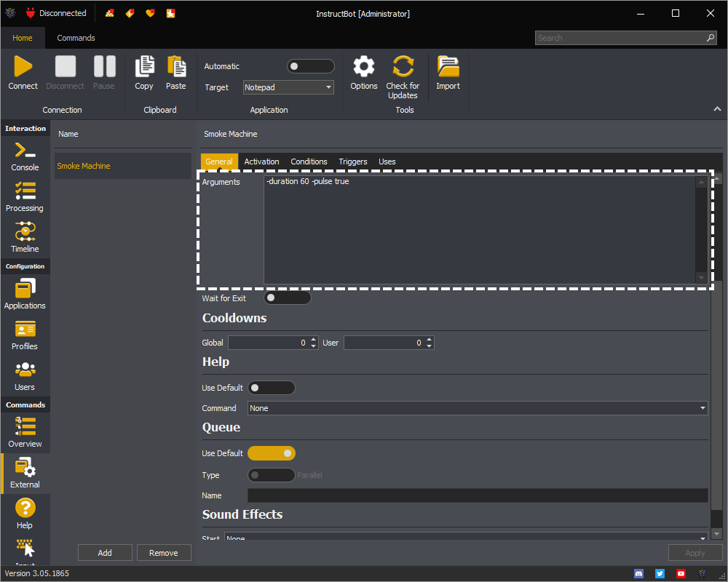Screen dimensions: 728x582
Task: Click InstructBot mascot icon in status bar
Action: tap(702, 574)
